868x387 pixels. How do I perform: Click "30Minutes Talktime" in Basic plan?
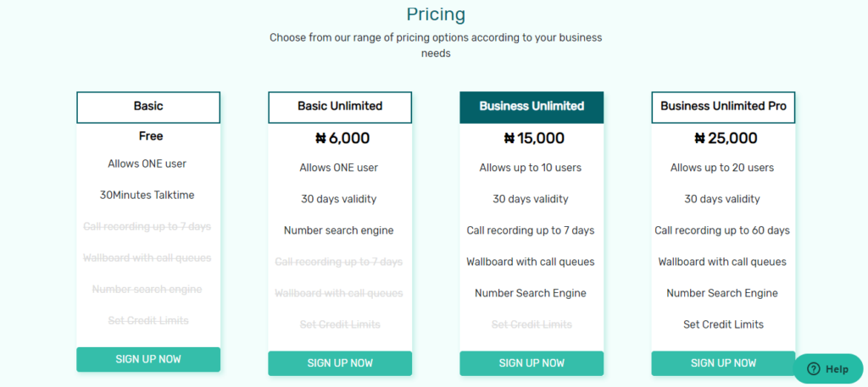[147, 195]
